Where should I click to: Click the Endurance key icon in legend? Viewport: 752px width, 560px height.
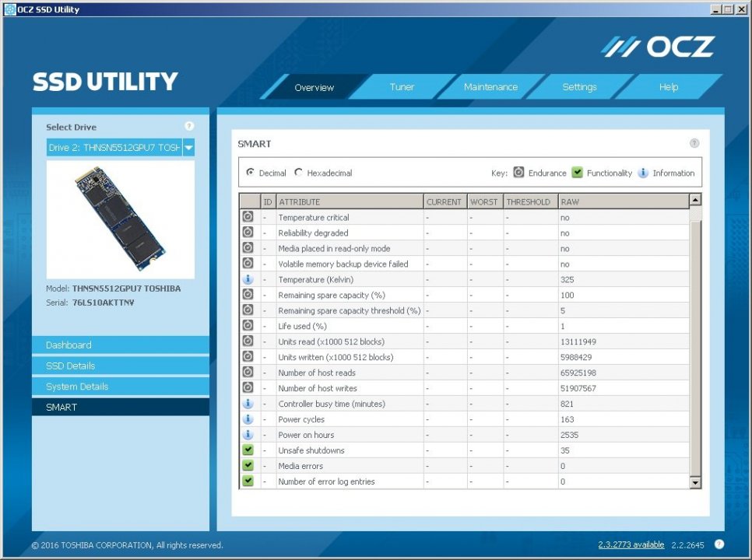tap(518, 172)
